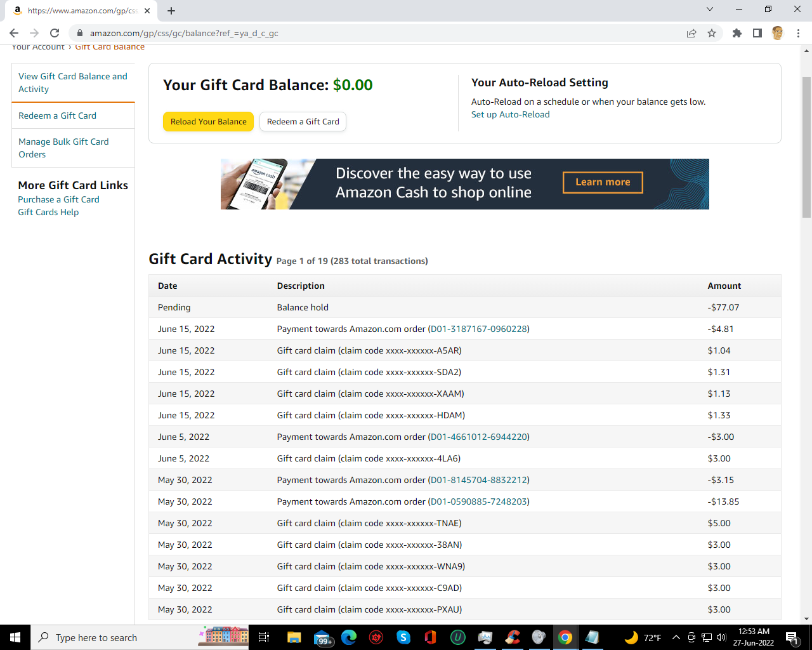Open Task View in taskbar
This screenshot has width=812, height=650.
pyautogui.click(x=264, y=637)
